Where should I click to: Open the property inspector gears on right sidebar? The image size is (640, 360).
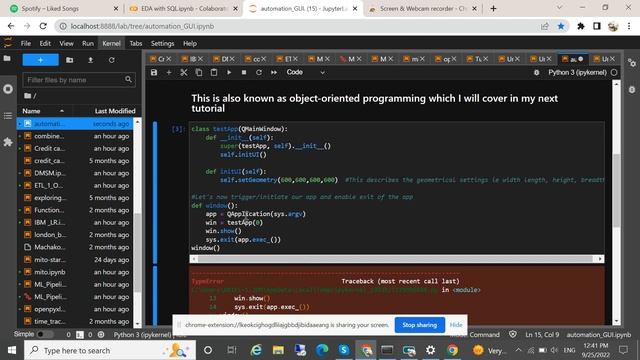click(x=632, y=62)
